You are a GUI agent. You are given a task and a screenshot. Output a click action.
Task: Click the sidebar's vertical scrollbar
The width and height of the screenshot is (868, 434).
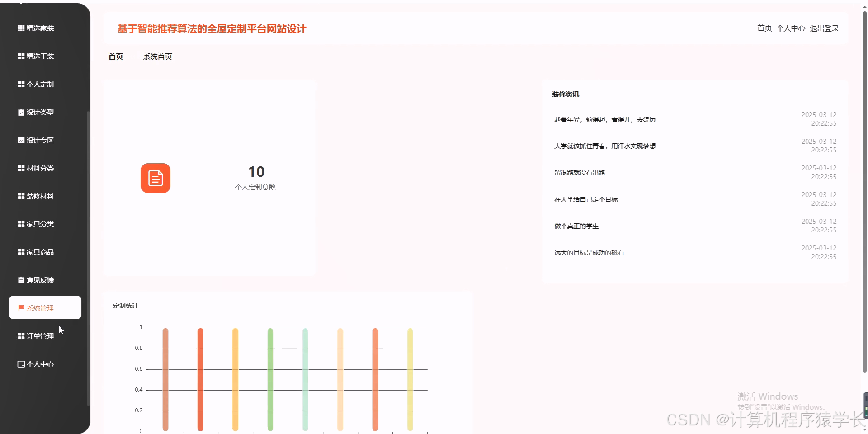[x=88, y=259]
